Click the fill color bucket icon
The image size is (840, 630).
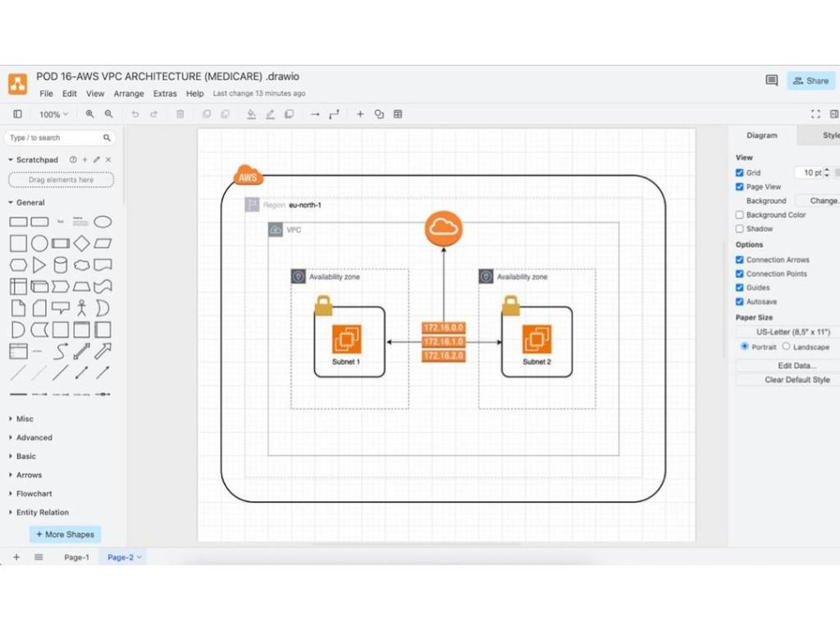[251, 114]
